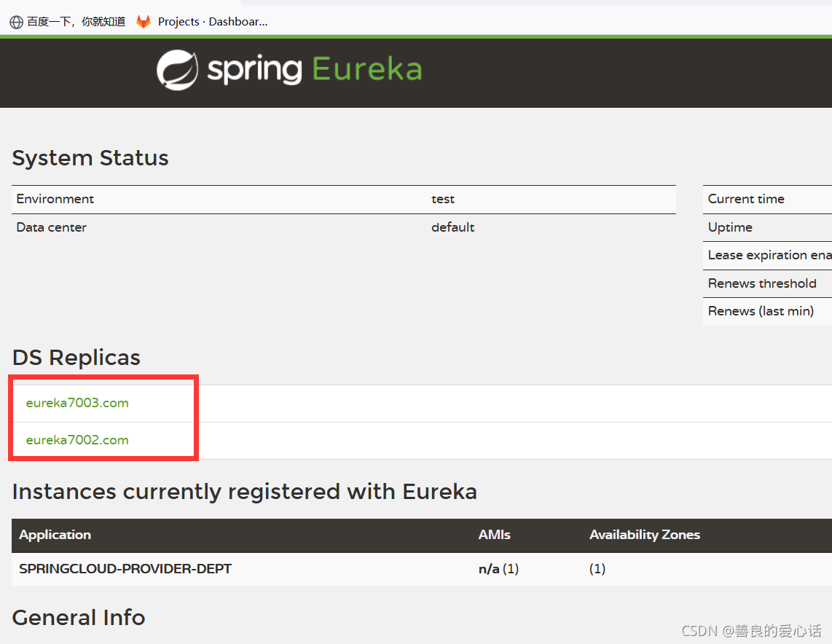The width and height of the screenshot is (832, 644).
Task: Click the AMIs column header
Action: (495, 535)
